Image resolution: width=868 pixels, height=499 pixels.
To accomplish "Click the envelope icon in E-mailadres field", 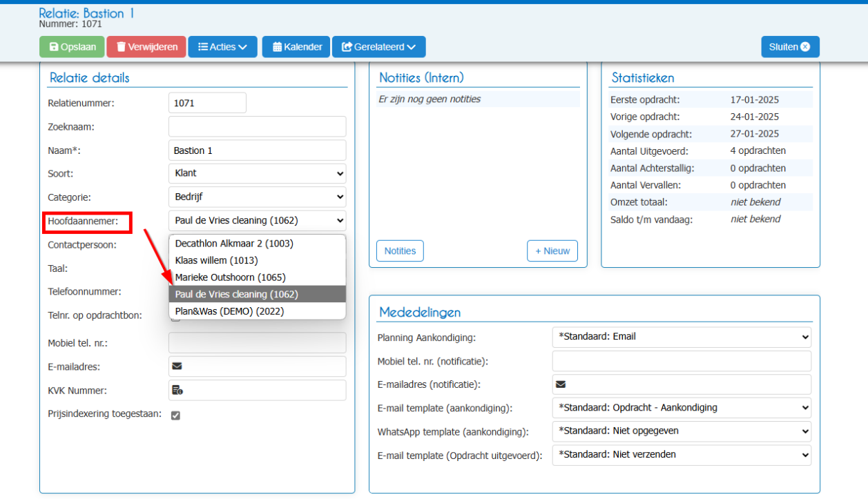I will 177,366.
